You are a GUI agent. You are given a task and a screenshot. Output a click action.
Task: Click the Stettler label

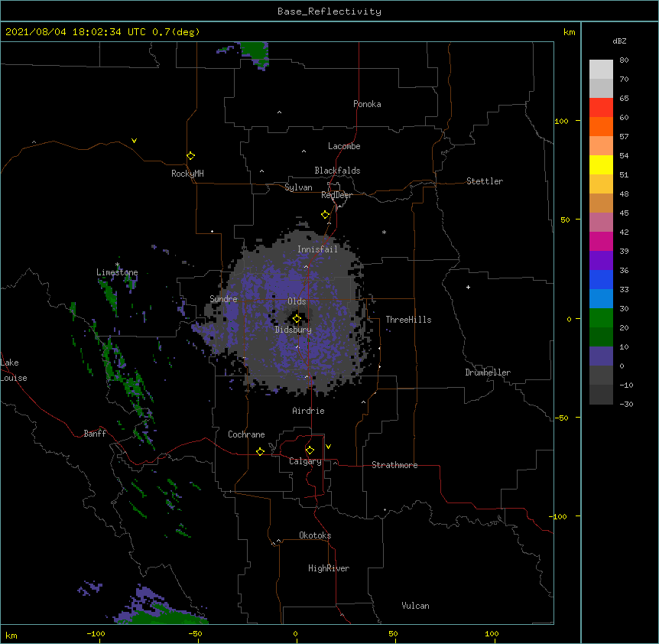pos(485,181)
